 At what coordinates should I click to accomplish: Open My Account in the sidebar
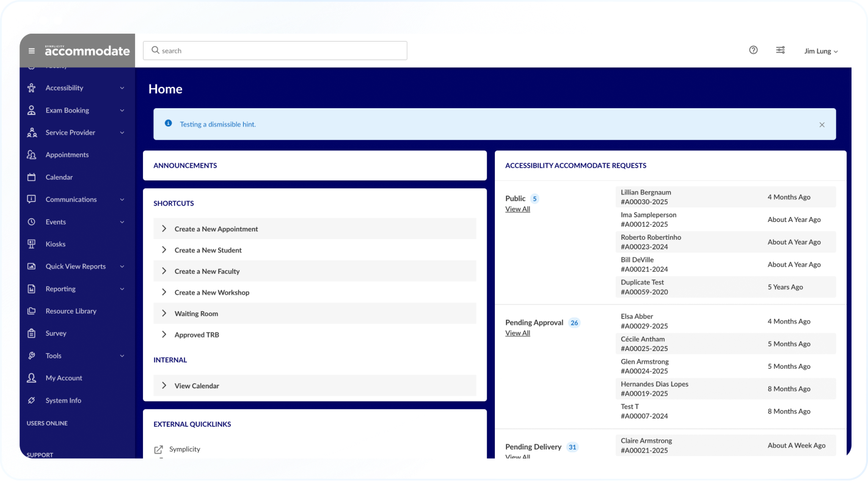point(64,378)
